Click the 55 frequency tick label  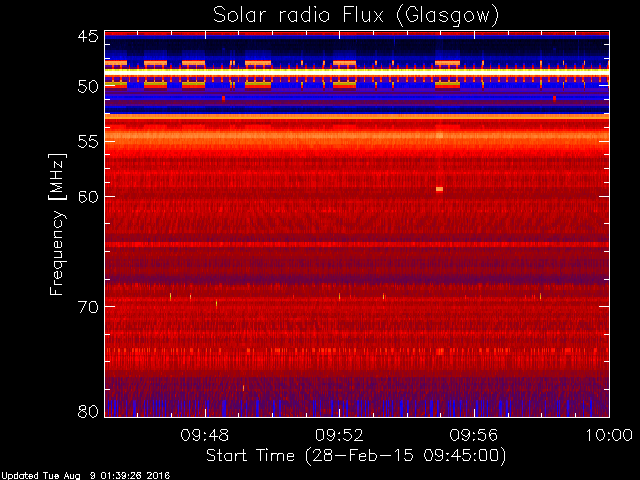pos(88,142)
